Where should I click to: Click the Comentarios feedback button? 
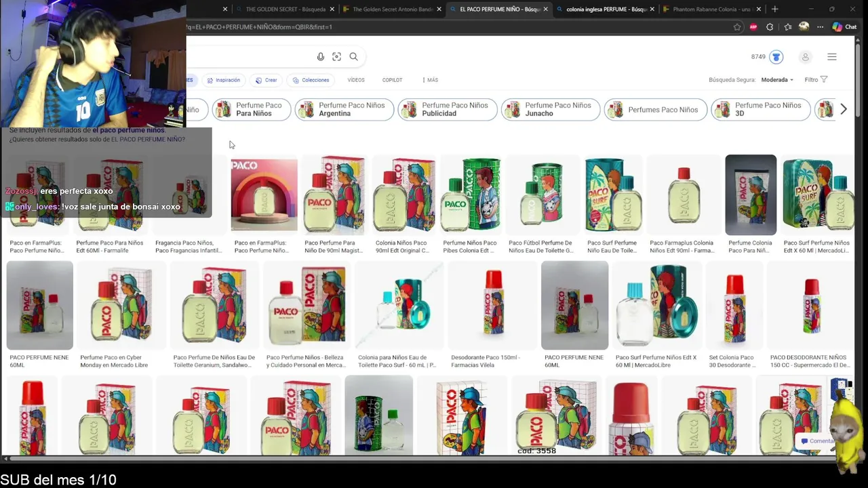click(x=817, y=441)
